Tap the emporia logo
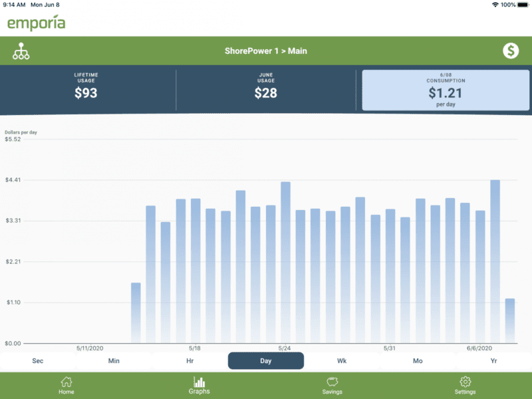This screenshot has width=532, height=399. coord(37,23)
